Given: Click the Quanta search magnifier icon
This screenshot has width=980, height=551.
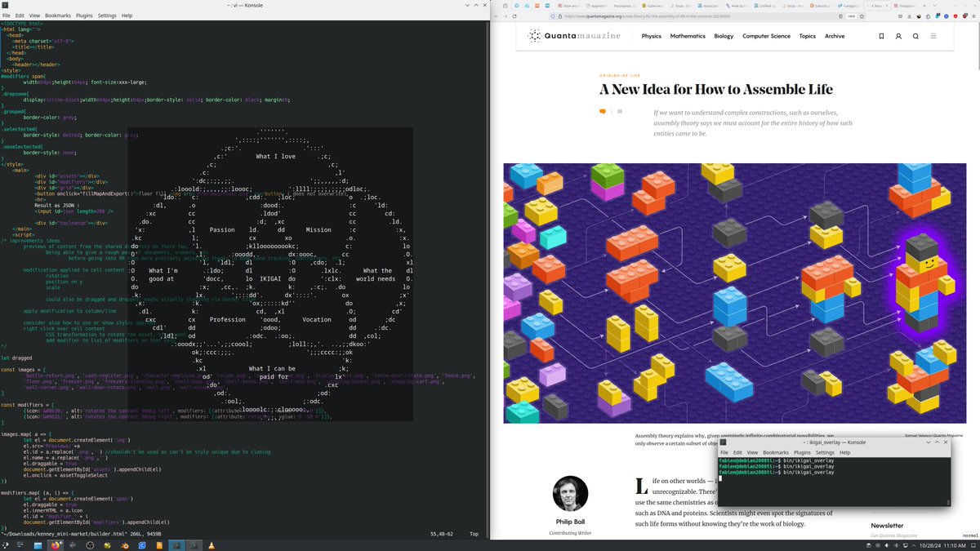Looking at the screenshot, I should point(915,36).
